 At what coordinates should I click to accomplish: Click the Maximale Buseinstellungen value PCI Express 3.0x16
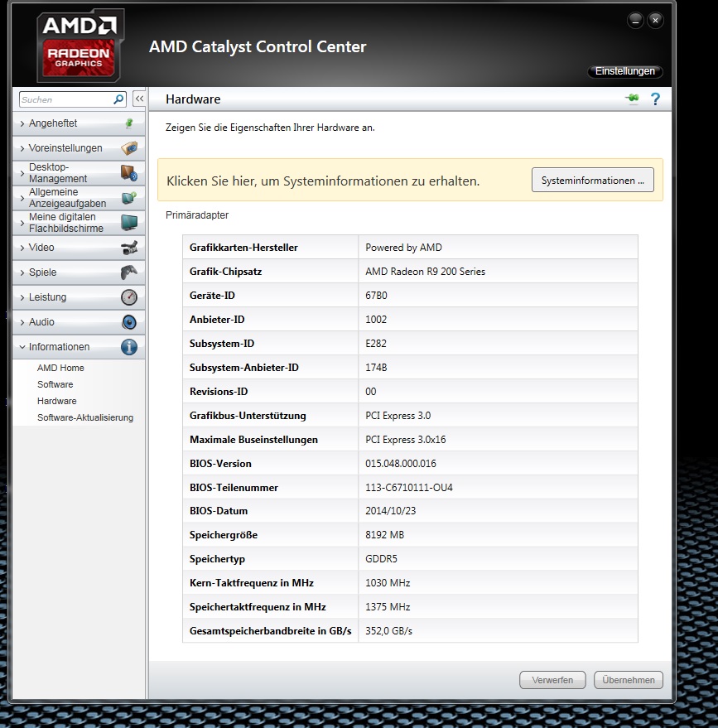(406, 440)
